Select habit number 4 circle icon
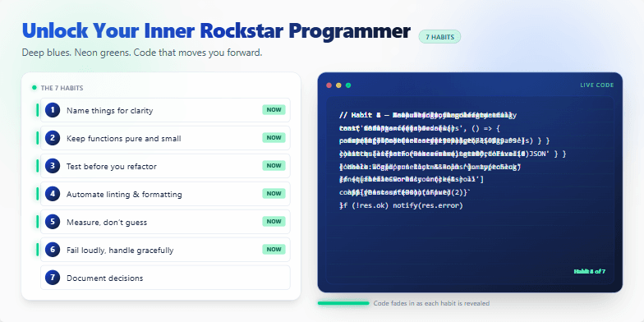Screen dimensions: 644x322 [53, 194]
